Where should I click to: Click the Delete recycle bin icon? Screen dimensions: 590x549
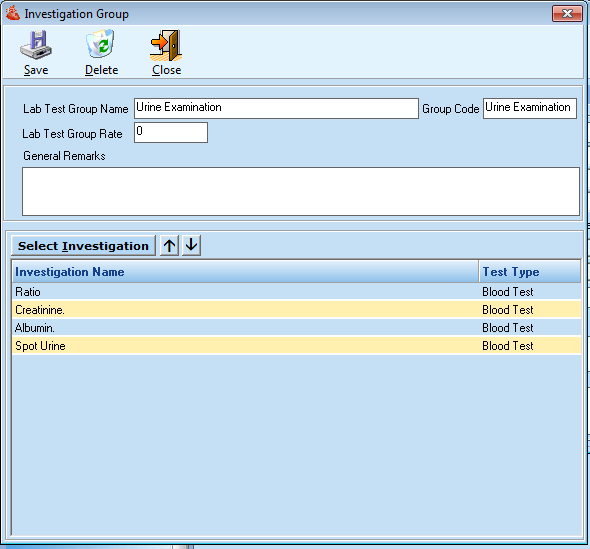click(x=100, y=44)
